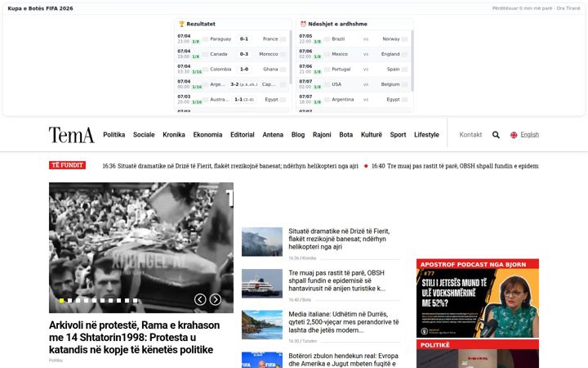This screenshot has height=368, width=588.
Task: Click the alarm clock icon beside Ndeshjet
Action: click(303, 24)
